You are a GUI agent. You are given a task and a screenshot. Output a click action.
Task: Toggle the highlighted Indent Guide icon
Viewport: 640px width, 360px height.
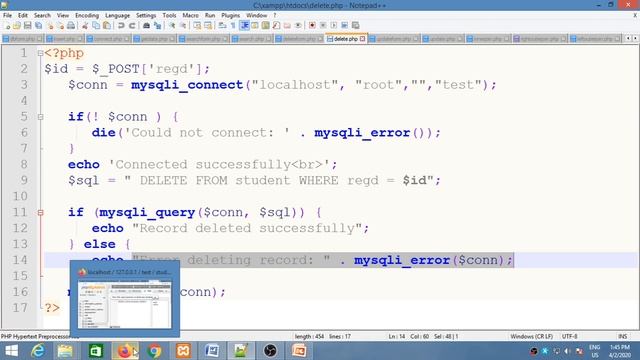[x=244, y=26]
